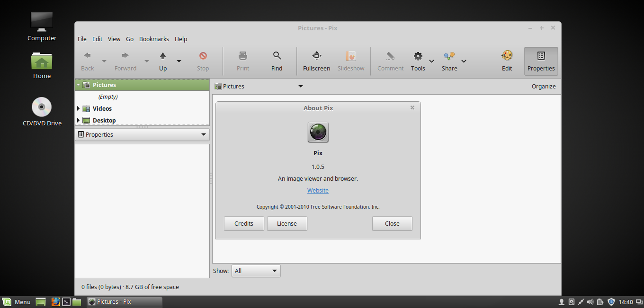Click the free space status bar text

[130, 287]
